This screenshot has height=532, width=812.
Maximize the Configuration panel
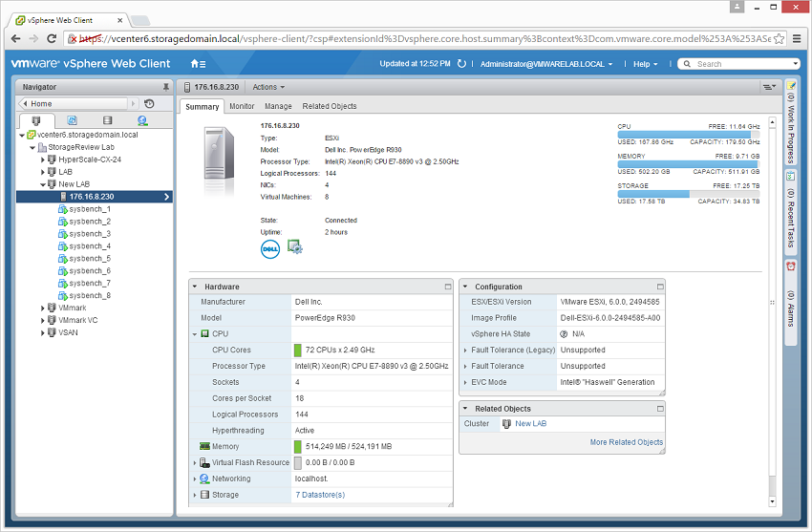tap(660, 287)
